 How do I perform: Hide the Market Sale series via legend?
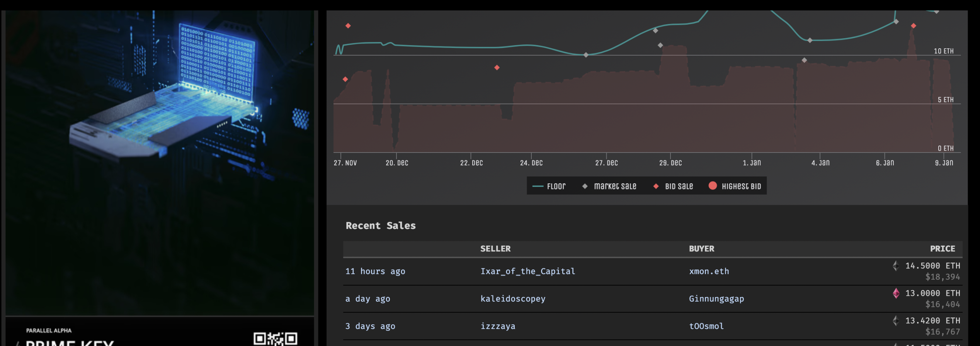click(x=609, y=187)
